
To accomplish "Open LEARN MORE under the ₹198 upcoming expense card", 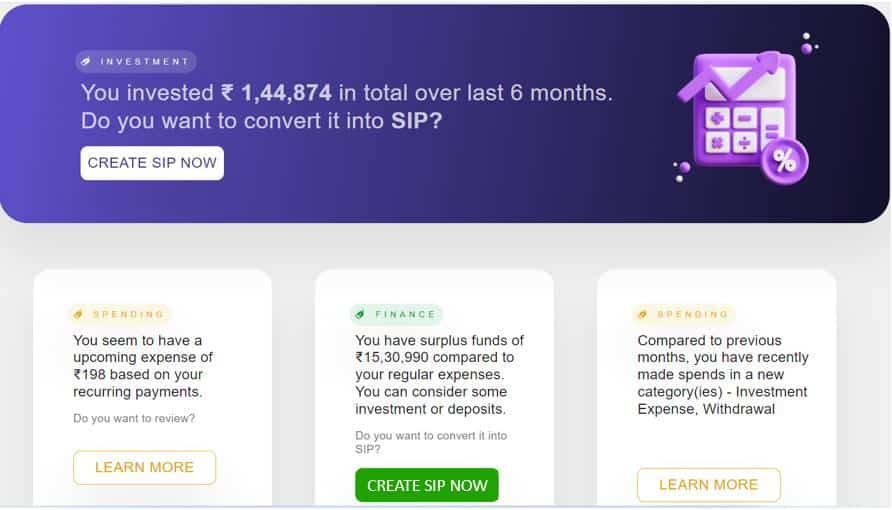I will 144,467.
